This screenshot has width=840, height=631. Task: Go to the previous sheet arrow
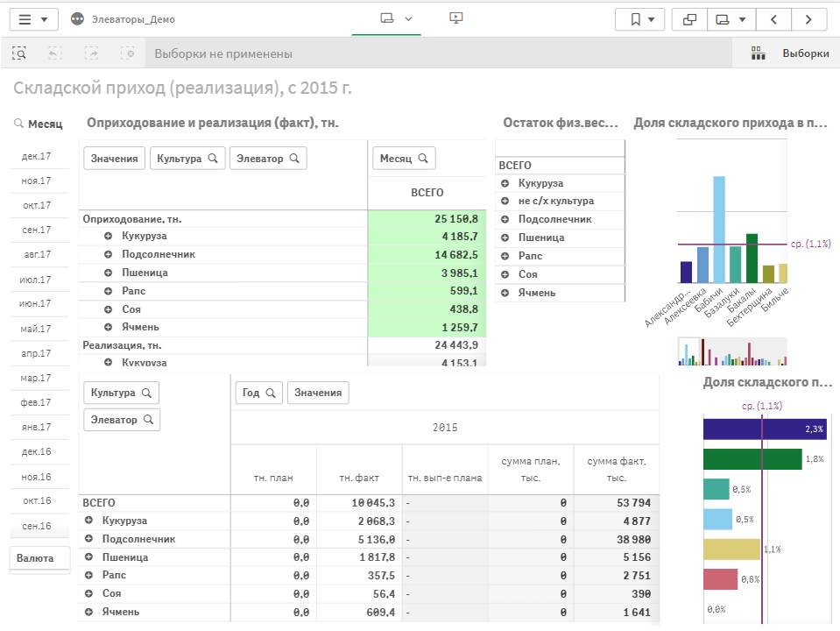point(773,19)
